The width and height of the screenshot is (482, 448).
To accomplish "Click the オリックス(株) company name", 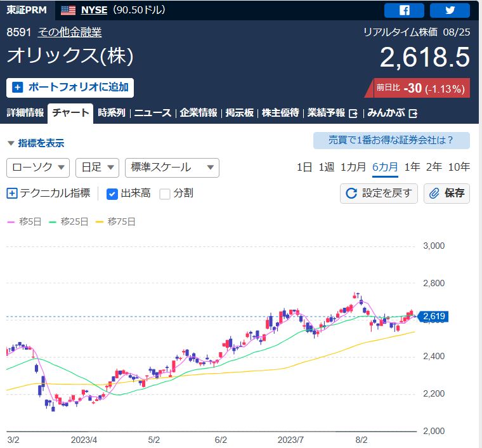I will tap(70, 56).
